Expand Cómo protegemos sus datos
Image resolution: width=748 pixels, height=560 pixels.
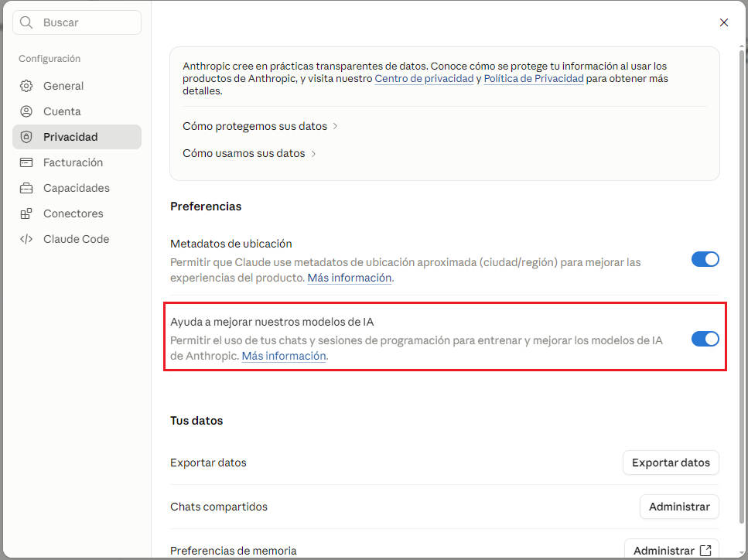260,126
